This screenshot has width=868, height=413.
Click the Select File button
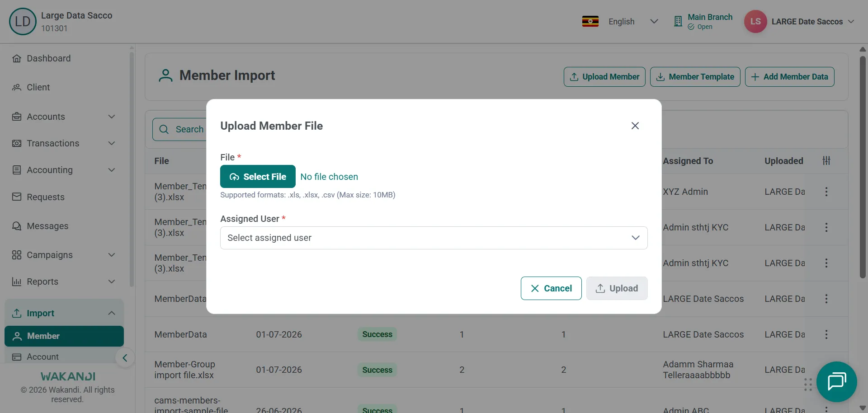click(x=258, y=176)
